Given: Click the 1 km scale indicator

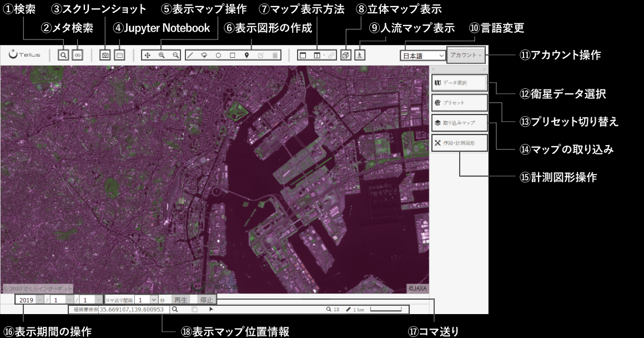Looking at the screenshot, I should 355,309.
